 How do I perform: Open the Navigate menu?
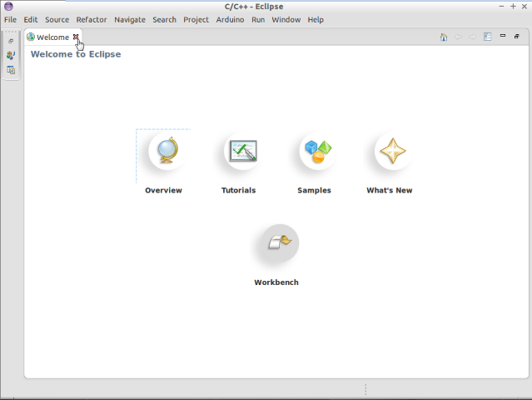[x=130, y=20]
